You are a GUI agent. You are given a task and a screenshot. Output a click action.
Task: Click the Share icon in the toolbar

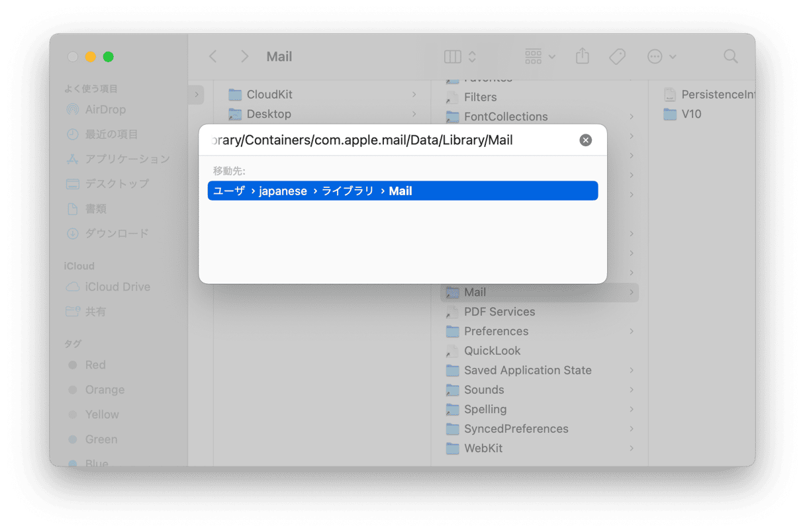pyautogui.click(x=583, y=56)
